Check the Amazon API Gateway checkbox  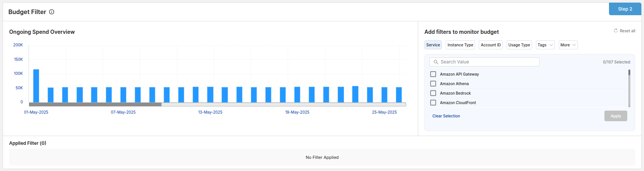coord(433,74)
